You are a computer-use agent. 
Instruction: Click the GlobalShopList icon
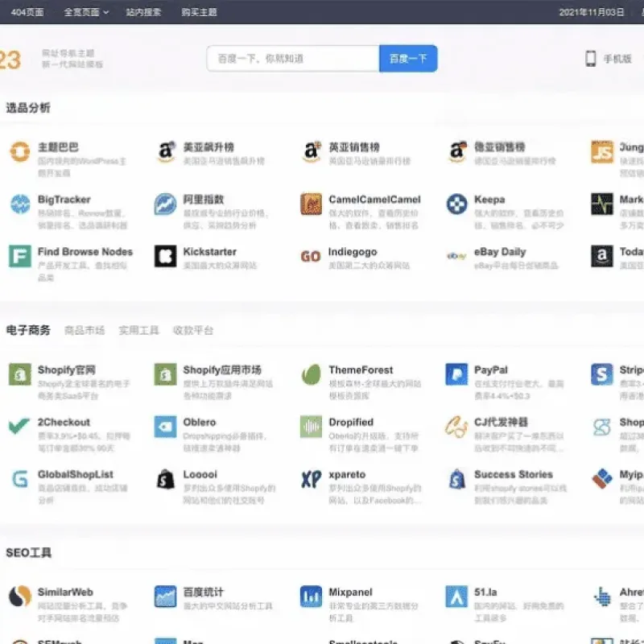(19, 479)
